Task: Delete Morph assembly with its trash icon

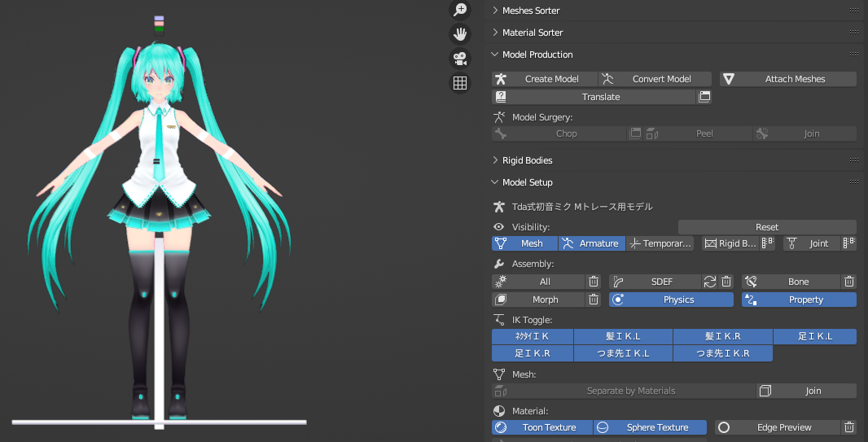Action: (594, 300)
